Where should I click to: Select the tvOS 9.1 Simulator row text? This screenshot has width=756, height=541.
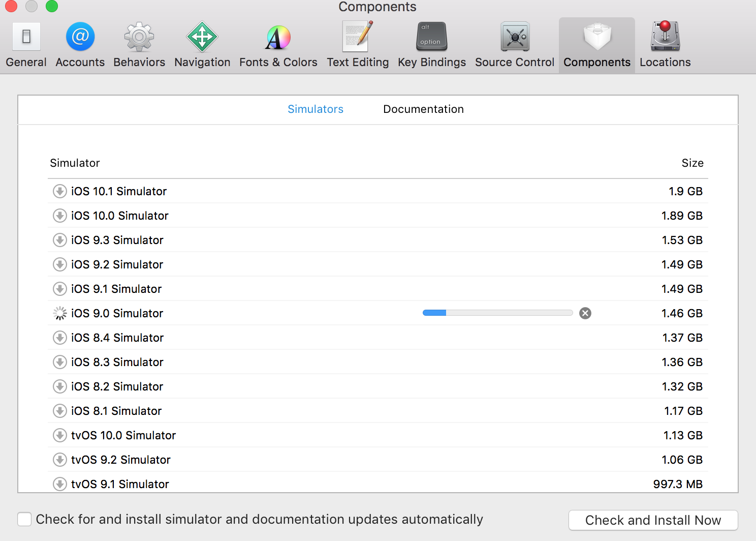coord(120,485)
